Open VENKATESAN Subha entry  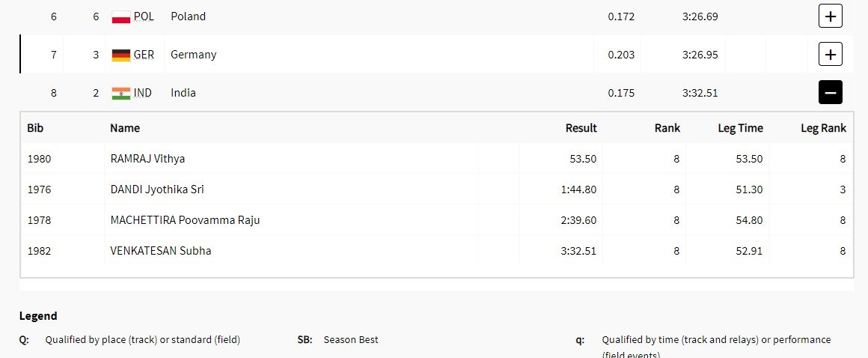[x=161, y=250]
